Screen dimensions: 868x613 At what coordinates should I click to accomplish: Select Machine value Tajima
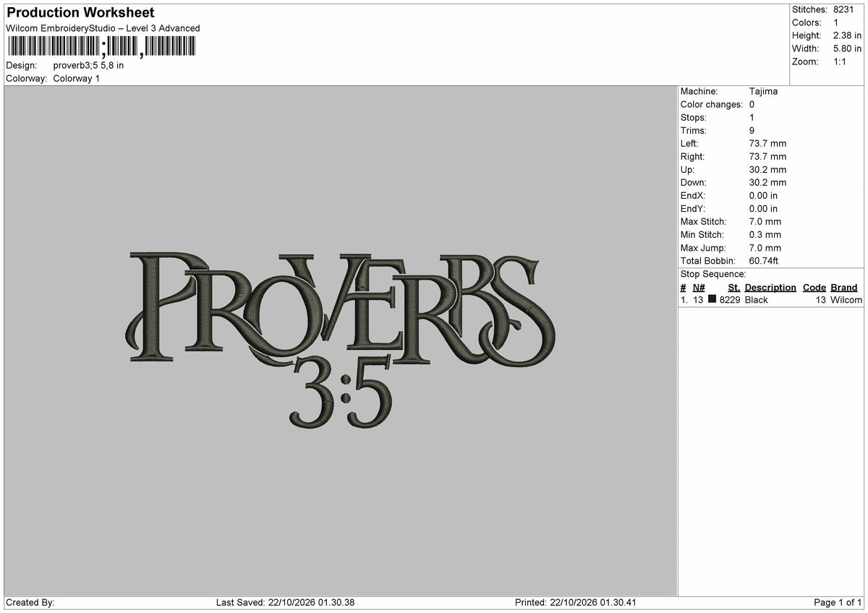764,92
